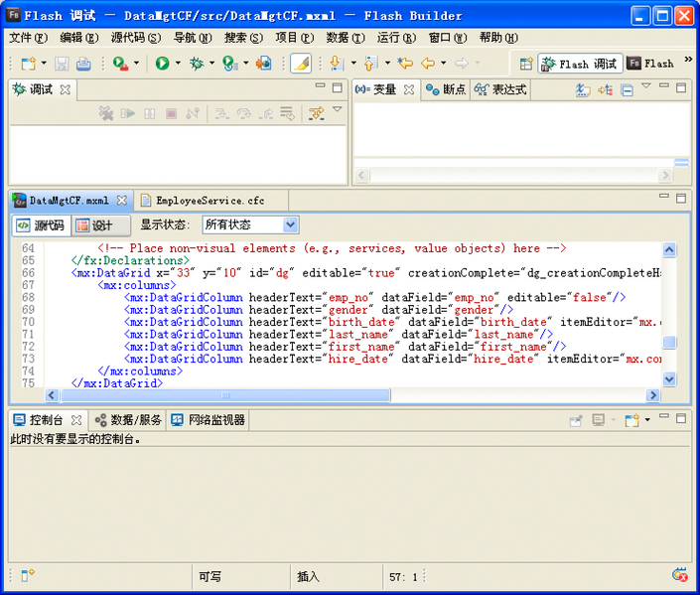Expand the Run button dropdown arrow
This screenshot has height=595, width=700.
[x=179, y=64]
